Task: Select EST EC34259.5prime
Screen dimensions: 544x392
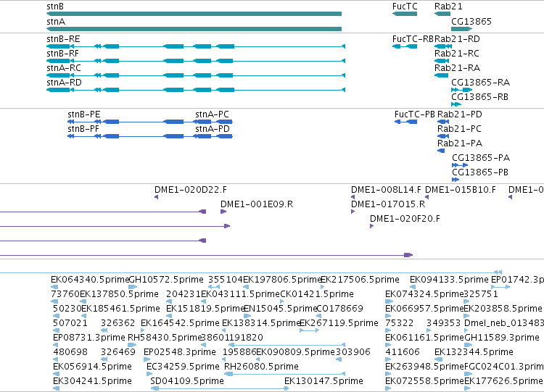Action: click(149, 375)
